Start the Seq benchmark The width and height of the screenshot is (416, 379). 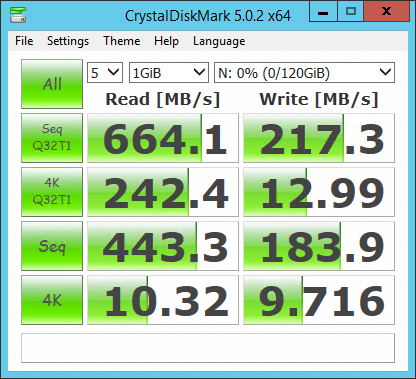(52, 246)
